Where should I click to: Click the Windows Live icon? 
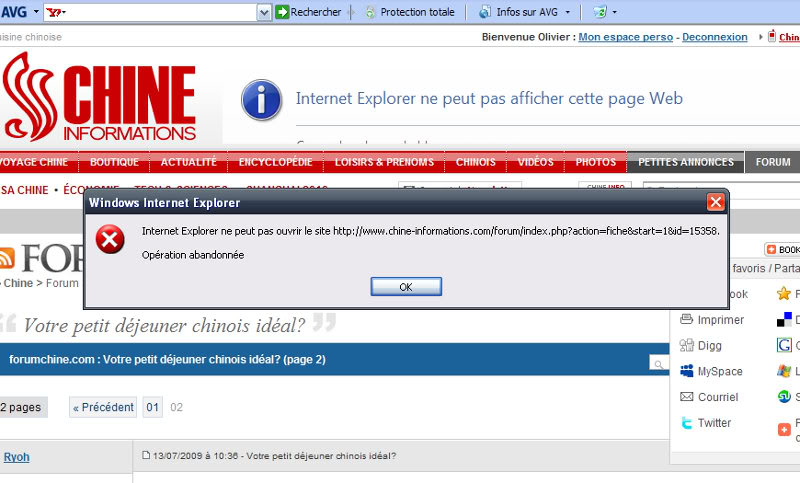click(x=784, y=371)
